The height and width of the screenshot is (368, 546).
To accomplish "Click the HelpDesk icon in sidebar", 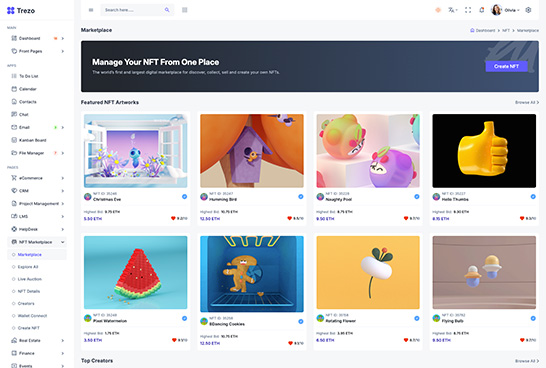I will coord(14,229).
